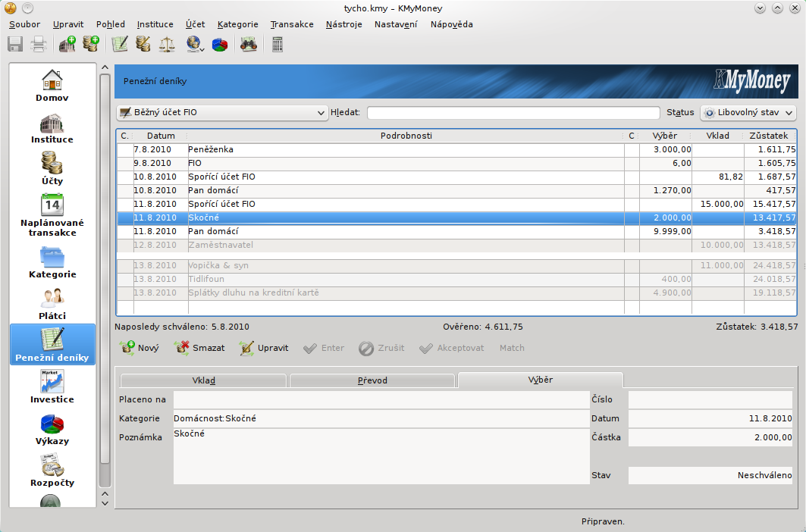Select the 9.8.2010 FIO transaction row

[456, 163]
